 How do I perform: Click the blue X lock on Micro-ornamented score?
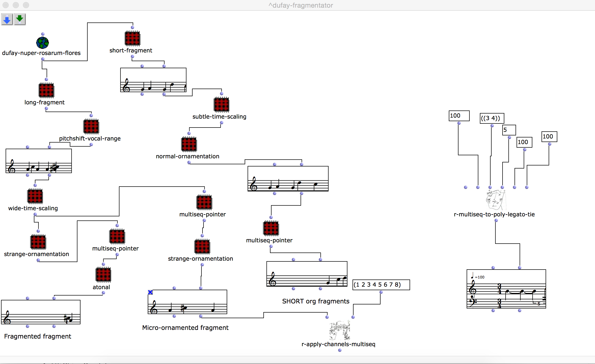(150, 292)
